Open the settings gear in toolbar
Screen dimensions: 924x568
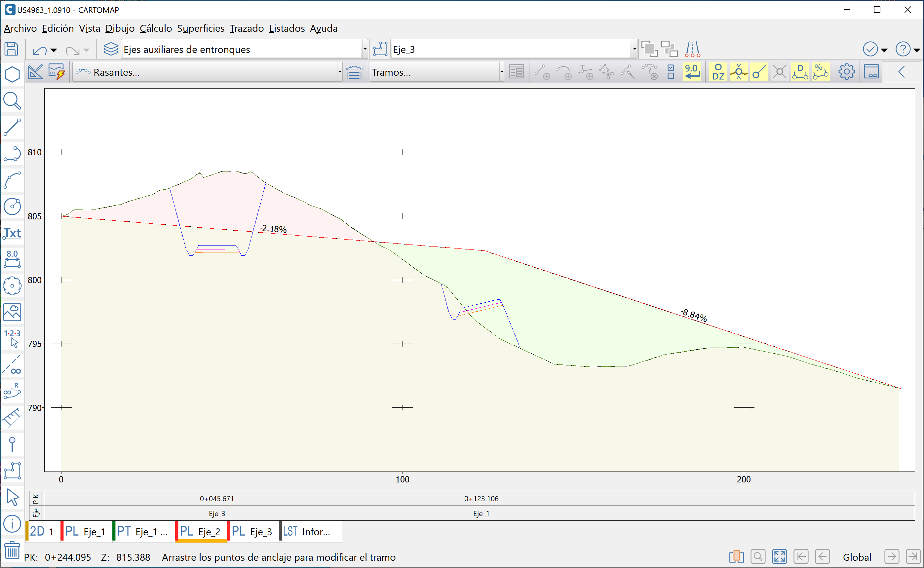(x=846, y=72)
